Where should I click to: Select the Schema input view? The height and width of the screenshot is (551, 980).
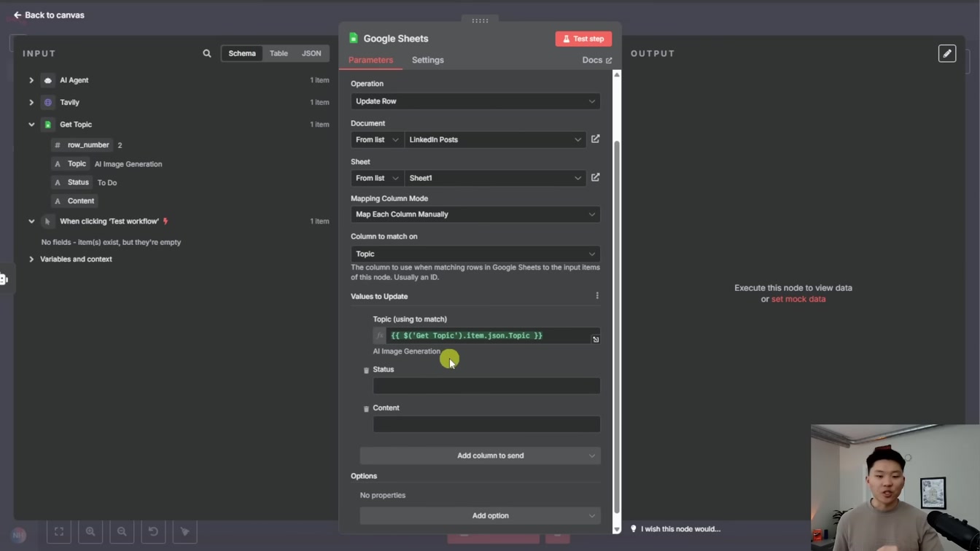tap(242, 53)
